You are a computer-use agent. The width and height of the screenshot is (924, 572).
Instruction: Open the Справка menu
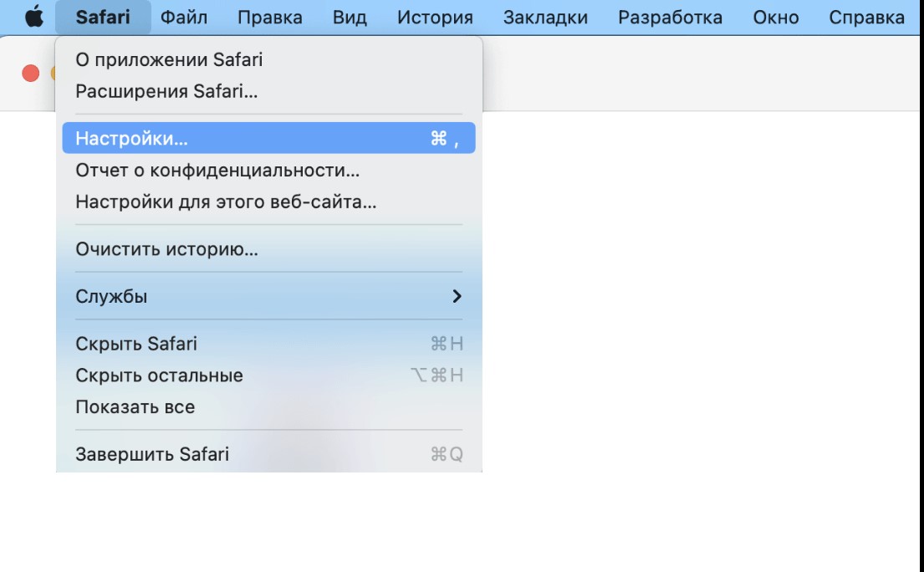click(x=866, y=17)
